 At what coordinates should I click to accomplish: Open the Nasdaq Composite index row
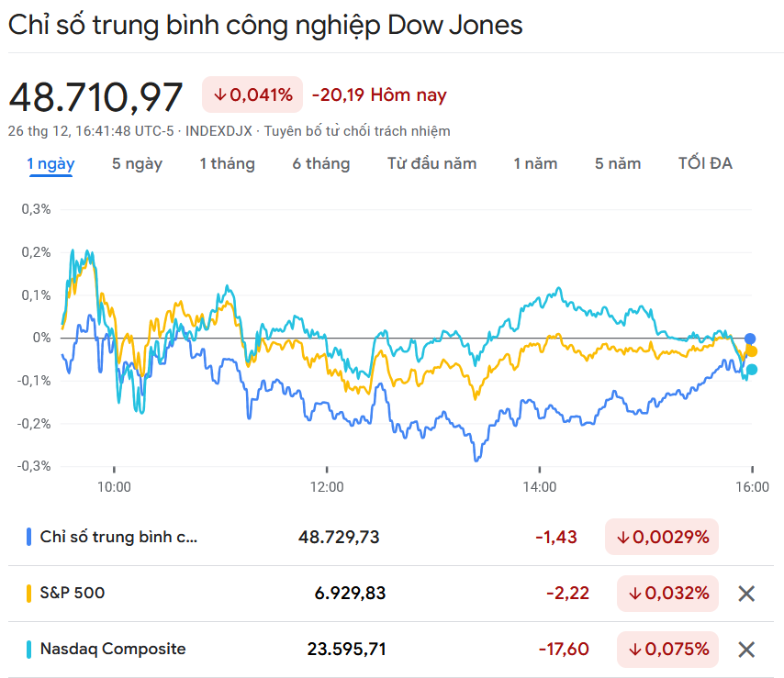click(113, 650)
